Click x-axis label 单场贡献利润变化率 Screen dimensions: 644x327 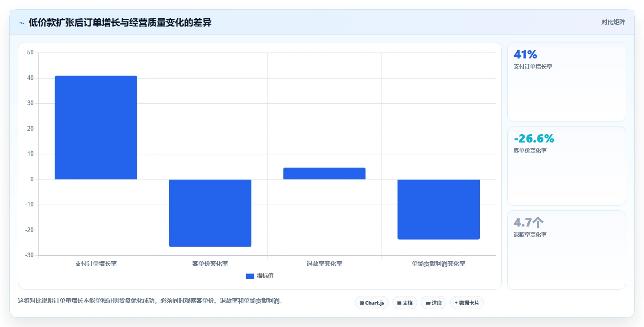pos(439,264)
